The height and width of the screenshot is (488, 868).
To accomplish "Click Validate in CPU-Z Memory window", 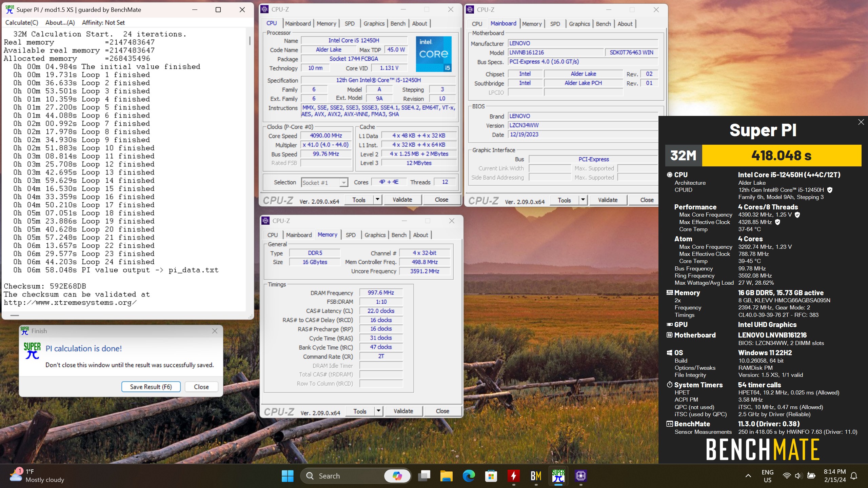I will coord(403,411).
